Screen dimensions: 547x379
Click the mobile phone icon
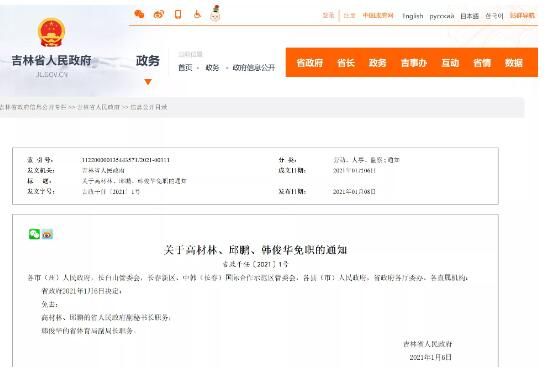pos(178,14)
